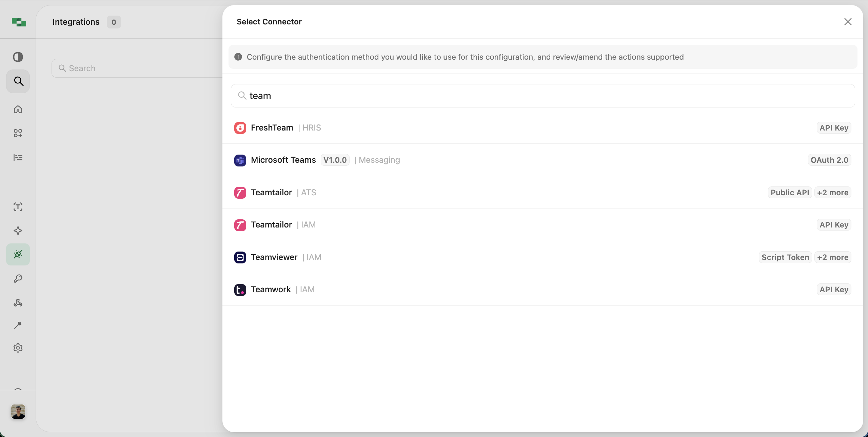Image resolution: width=868 pixels, height=437 pixels.
Task: Click the sidebar search magnifier icon
Action: click(x=18, y=81)
